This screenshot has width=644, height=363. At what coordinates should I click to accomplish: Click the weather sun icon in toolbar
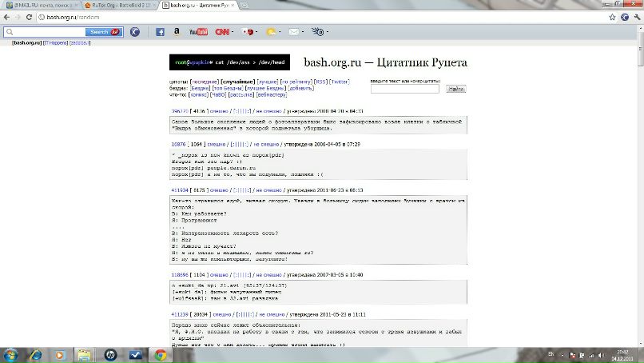tap(271, 32)
